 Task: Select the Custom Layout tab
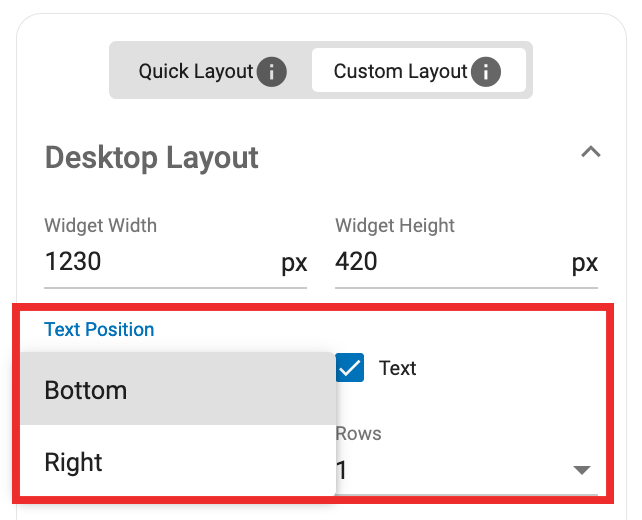point(400,72)
